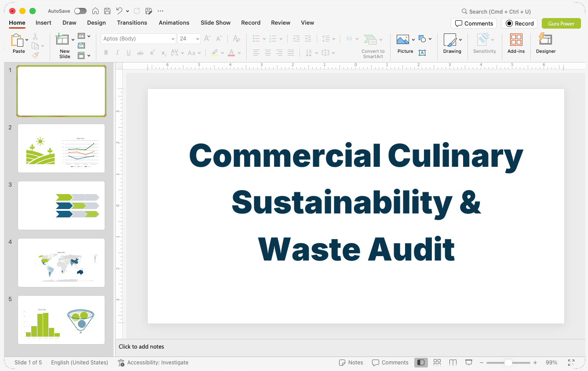This screenshot has height=371, width=588.
Task: Click the Accessibility Investigate status icon
Action: [x=121, y=363]
